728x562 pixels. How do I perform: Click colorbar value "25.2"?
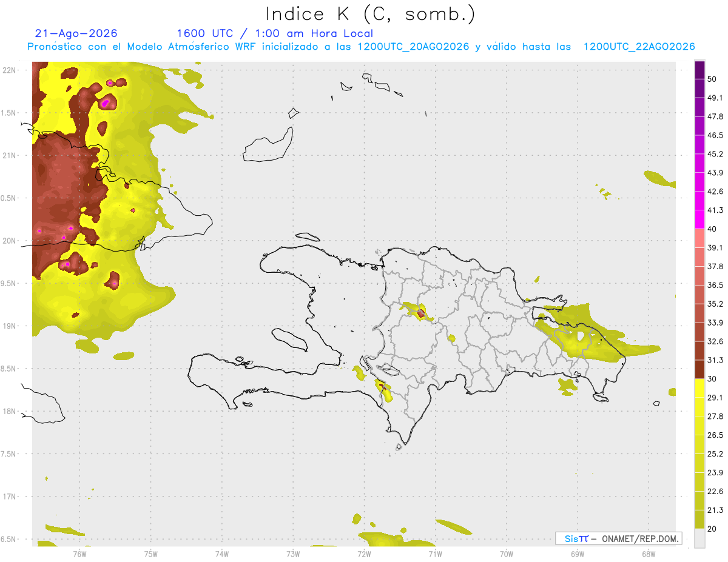[715, 454]
